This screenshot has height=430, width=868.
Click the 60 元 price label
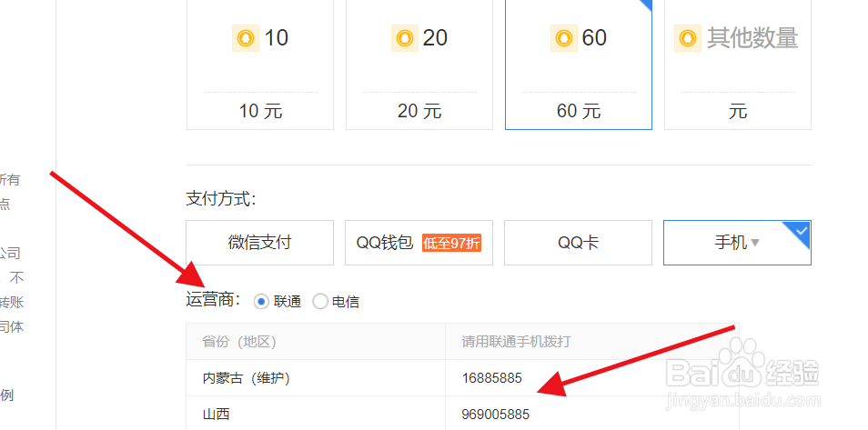(x=579, y=111)
